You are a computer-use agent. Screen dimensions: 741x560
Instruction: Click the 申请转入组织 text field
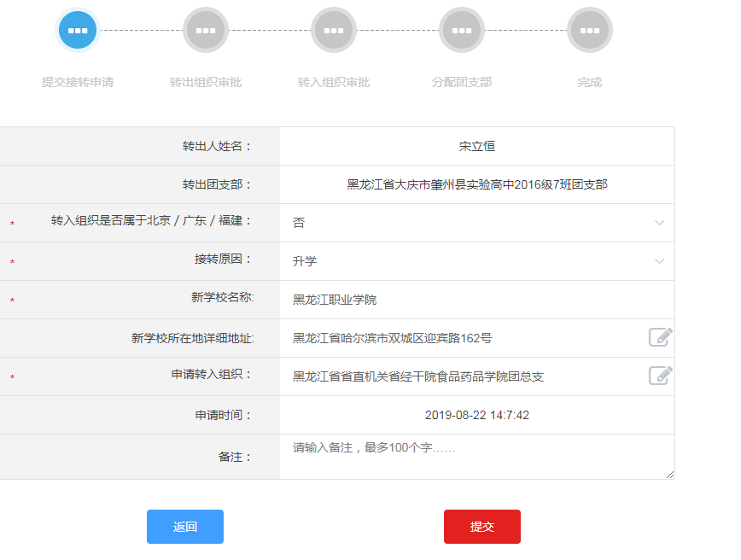(461, 376)
